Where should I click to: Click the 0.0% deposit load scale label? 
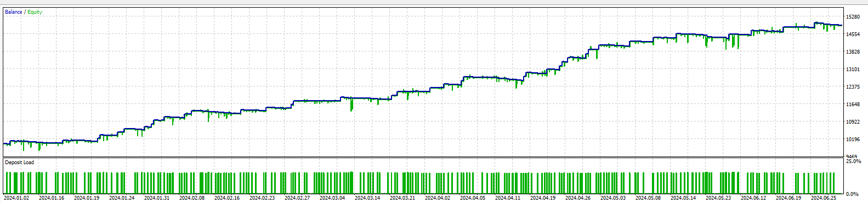tap(853, 194)
